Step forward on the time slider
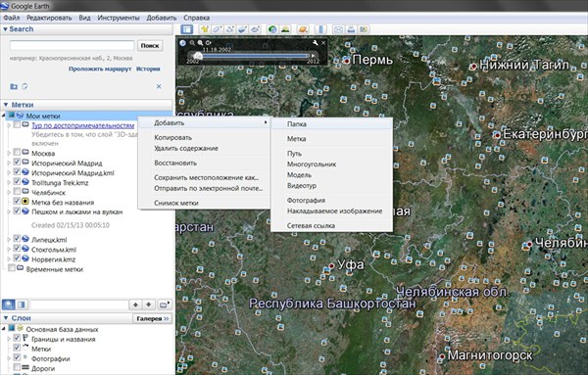This screenshot has width=588, height=375. pyautogui.click(x=314, y=56)
